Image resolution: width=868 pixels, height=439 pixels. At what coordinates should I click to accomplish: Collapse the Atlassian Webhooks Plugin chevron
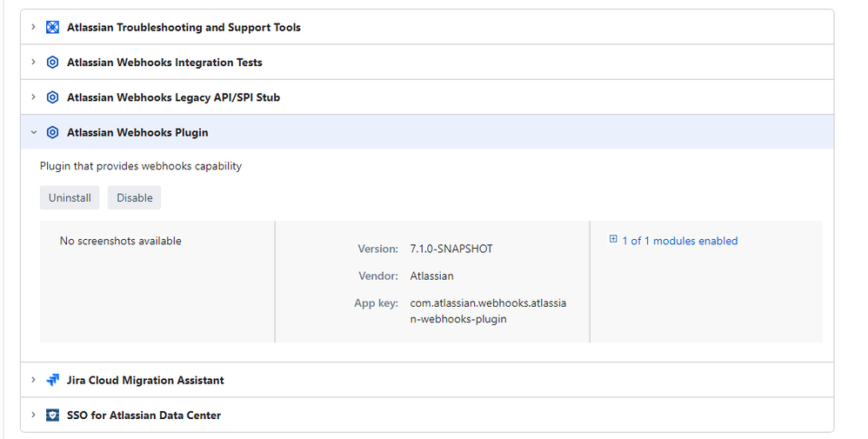(34, 132)
